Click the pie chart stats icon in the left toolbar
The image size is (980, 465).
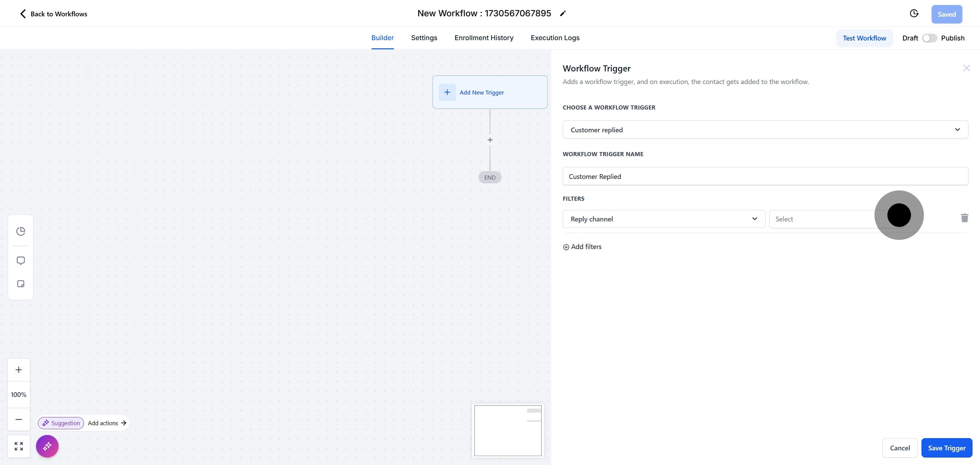coord(20,231)
